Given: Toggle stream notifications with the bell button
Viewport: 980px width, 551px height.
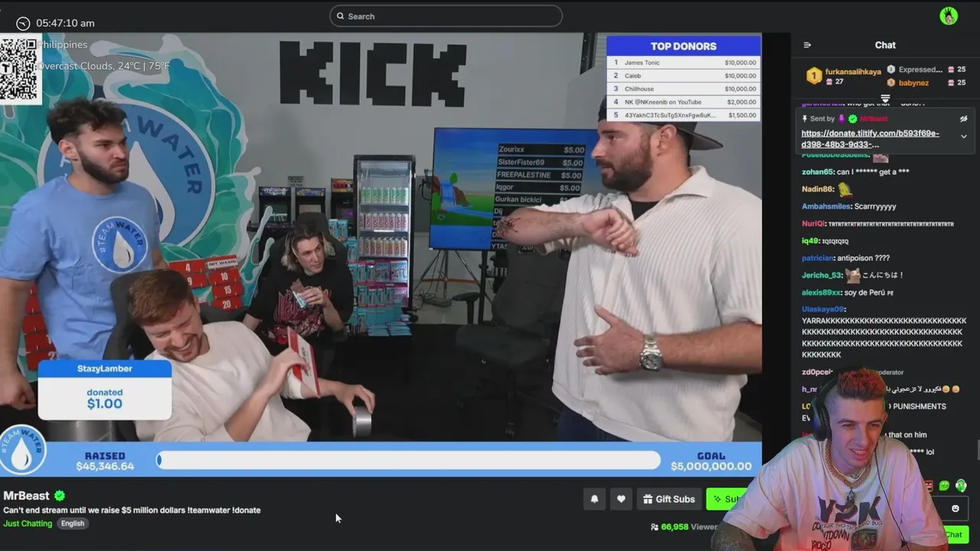Looking at the screenshot, I should 594,499.
